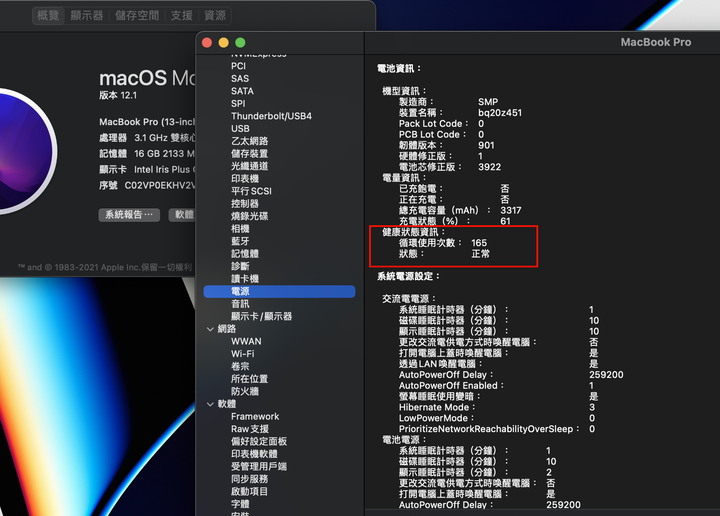Select 光纖通道 in the sidebar
This screenshot has width=720, height=516.
click(249, 166)
